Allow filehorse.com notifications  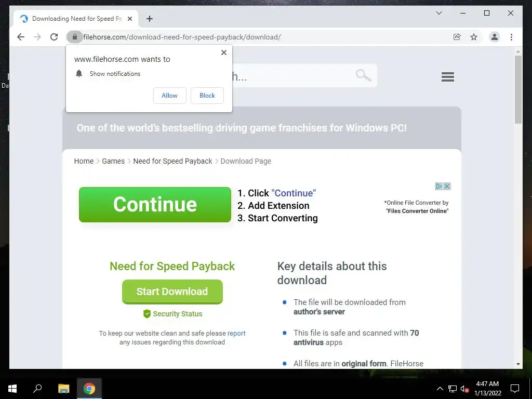coord(170,96)
